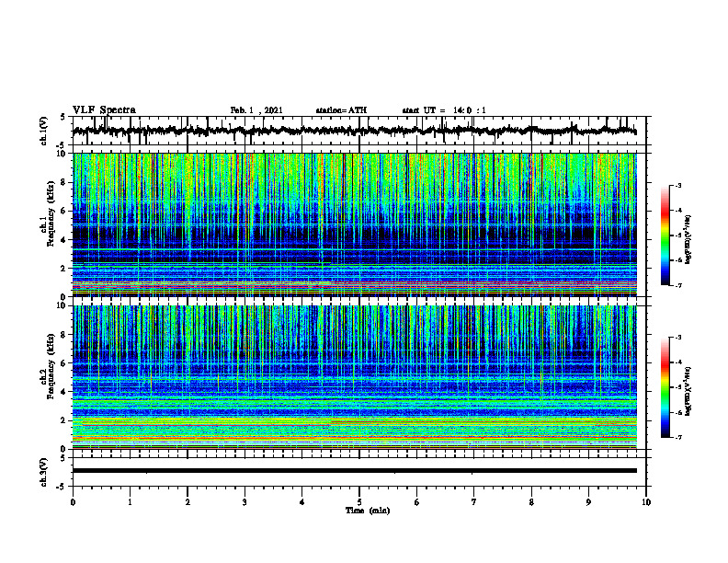Click the date text 'Feb. 1, 2021'
Image resolution: width=728 pixels, height=563 pixels.
(x=256, y=110)
